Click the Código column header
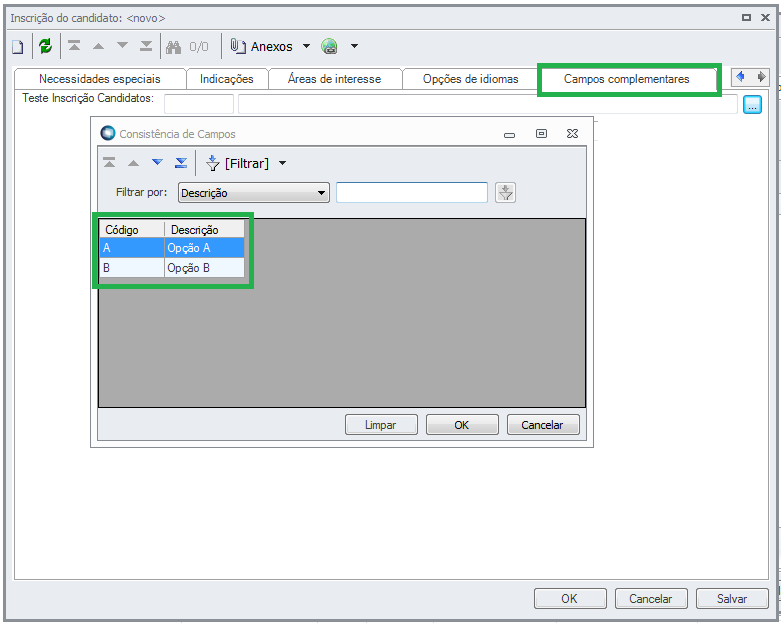The height and width of the screenshot is (623, 781). click(x=132, y=230)
